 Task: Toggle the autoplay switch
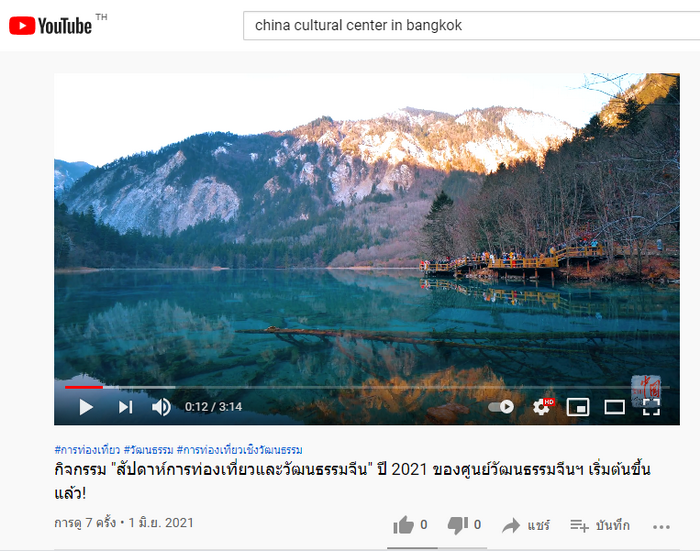501,407
